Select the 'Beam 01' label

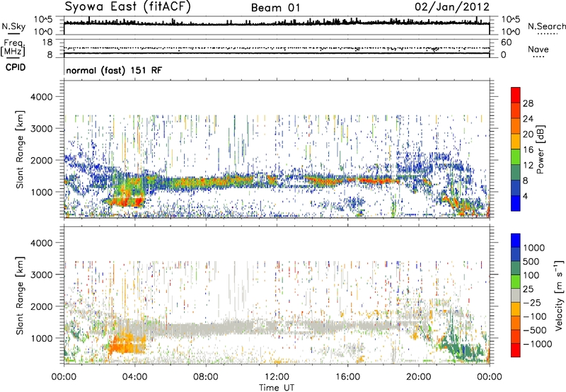click(275, 8)
